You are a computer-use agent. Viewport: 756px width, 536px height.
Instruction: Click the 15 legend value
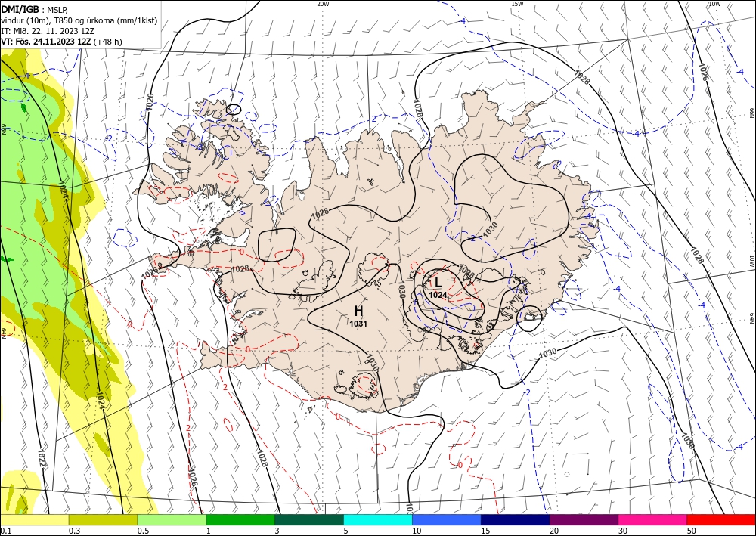pyautogui.click(x=485, y=531)
